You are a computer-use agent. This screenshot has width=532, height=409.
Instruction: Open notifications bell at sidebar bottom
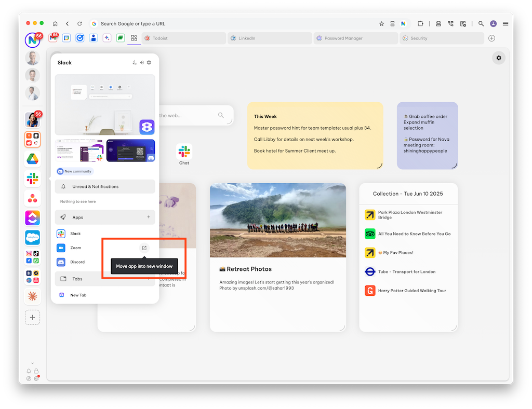(x=29, y=371)
